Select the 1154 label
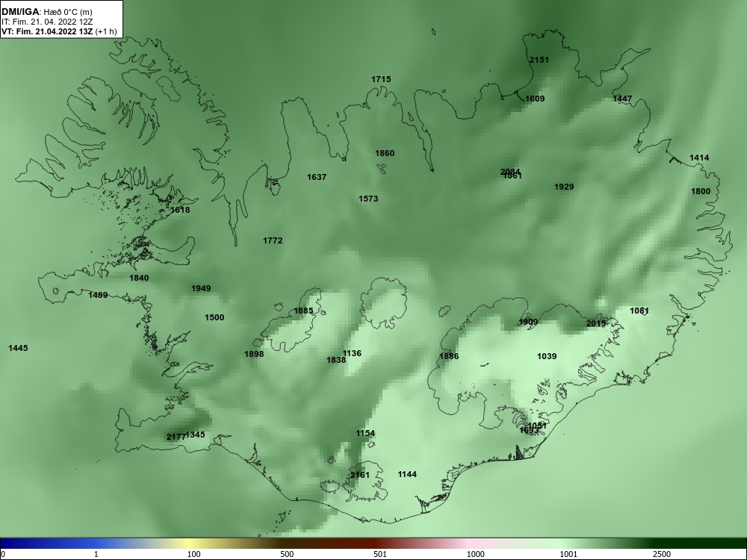 (365, 433)
